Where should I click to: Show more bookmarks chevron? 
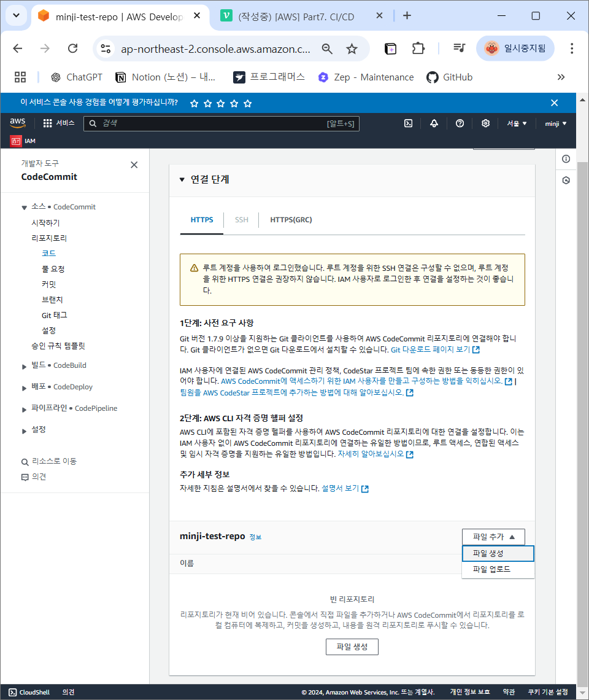click(561, 77)
